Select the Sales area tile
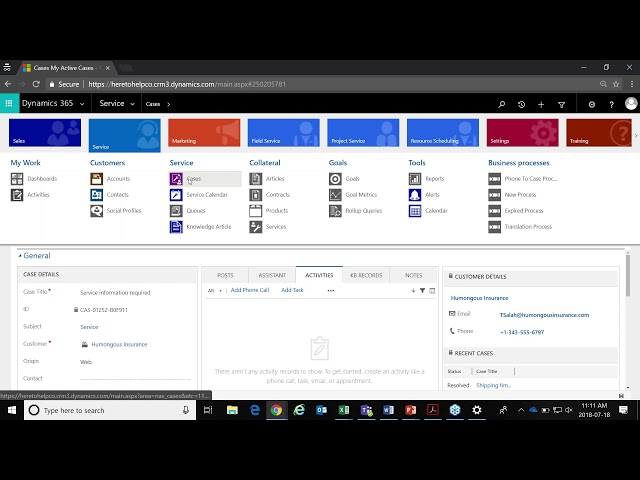 pos(45,133)
